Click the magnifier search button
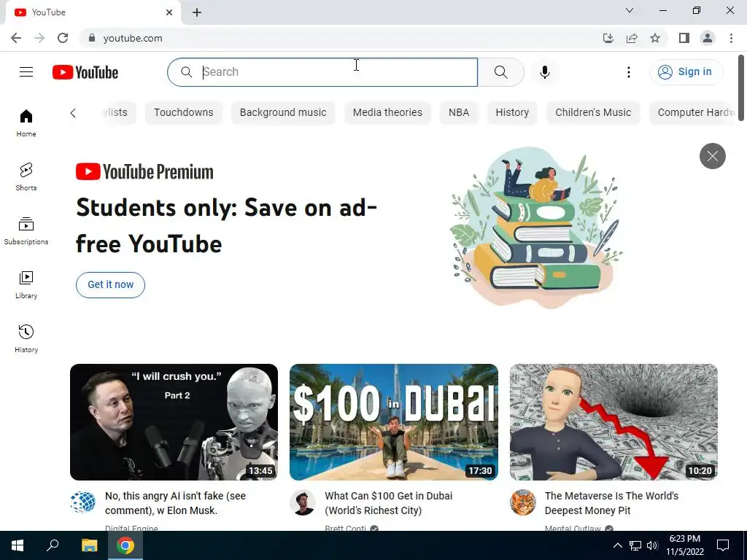The height and width of the screenshot is (560, 747). click(x=500, y=72)
